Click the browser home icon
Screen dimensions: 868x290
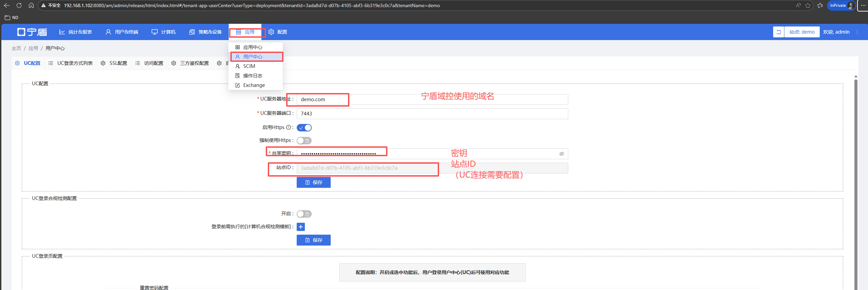(x=31, y=5)
